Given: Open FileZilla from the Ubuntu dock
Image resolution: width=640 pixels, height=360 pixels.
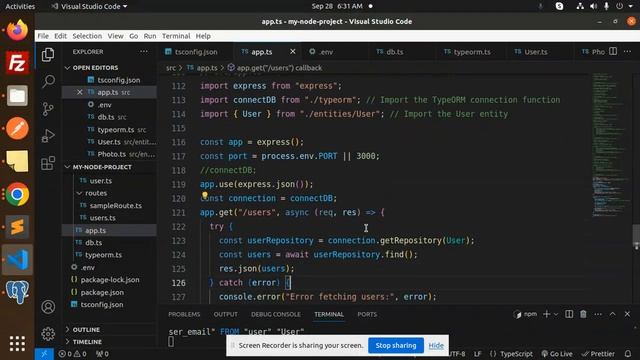Looking at the screenshot, I should [17, 63].
